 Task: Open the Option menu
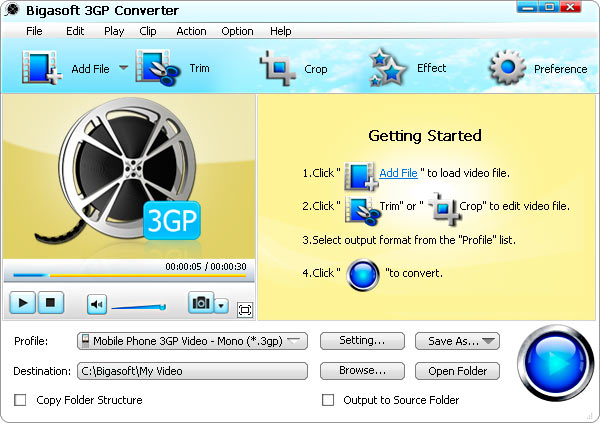coord(237,31)
